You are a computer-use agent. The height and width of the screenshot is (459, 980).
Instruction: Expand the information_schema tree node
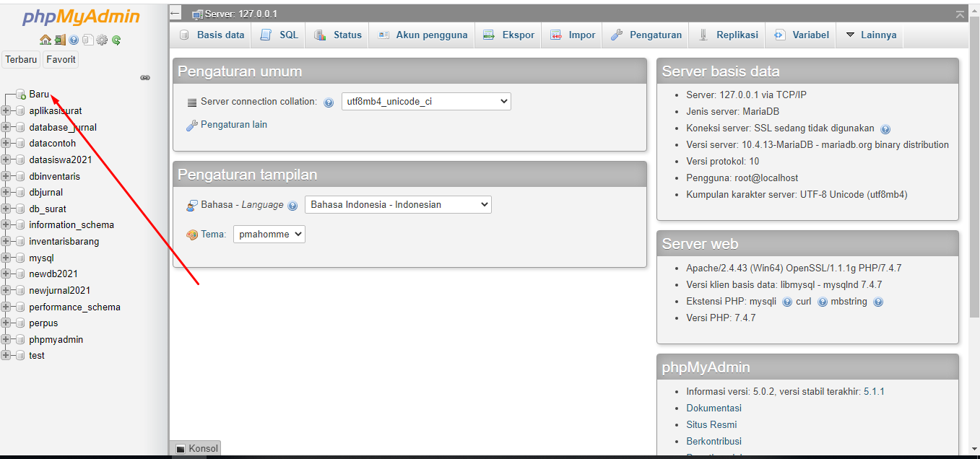6,225
